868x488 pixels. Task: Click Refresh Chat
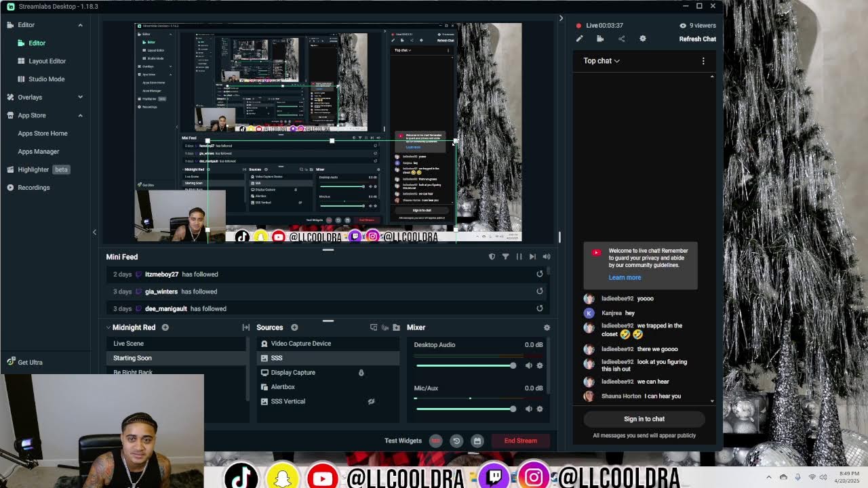(697, 39)
